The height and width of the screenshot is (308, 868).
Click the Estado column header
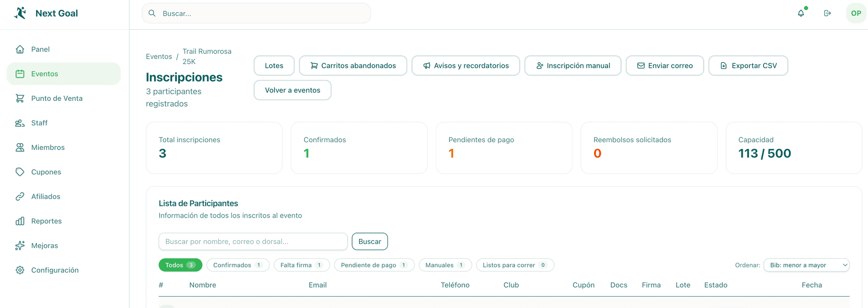716,285
